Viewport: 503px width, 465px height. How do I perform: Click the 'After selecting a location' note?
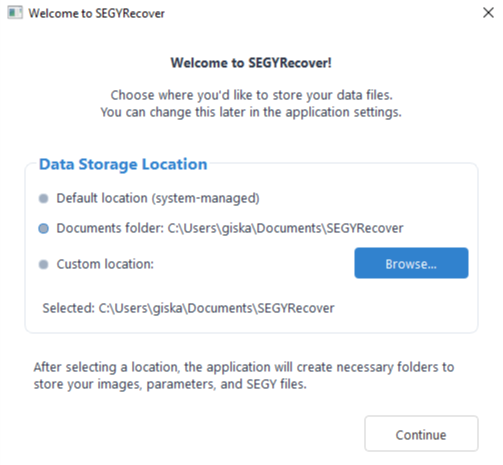coord(244,376)
